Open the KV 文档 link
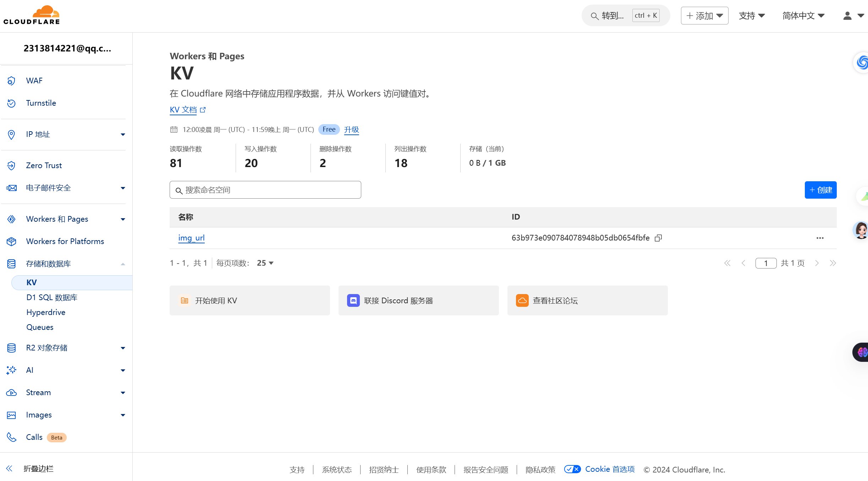This screenshot has width=868, height=481. coord(187,110)
